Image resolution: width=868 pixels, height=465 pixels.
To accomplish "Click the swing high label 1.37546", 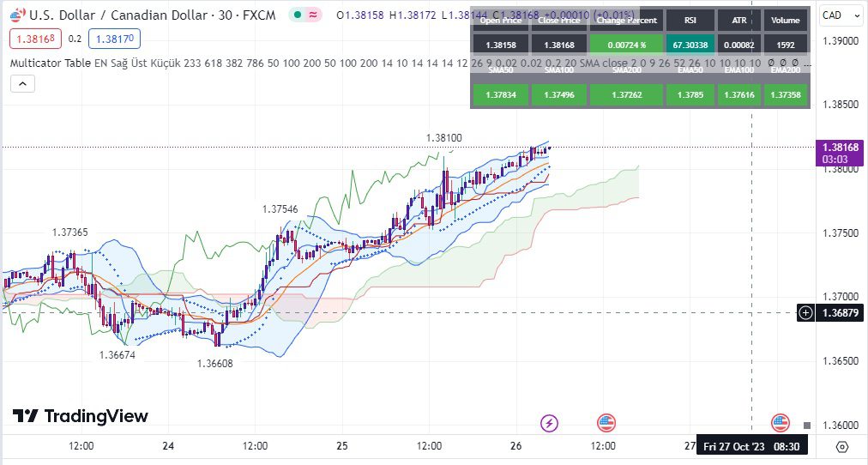I will 280,209.
